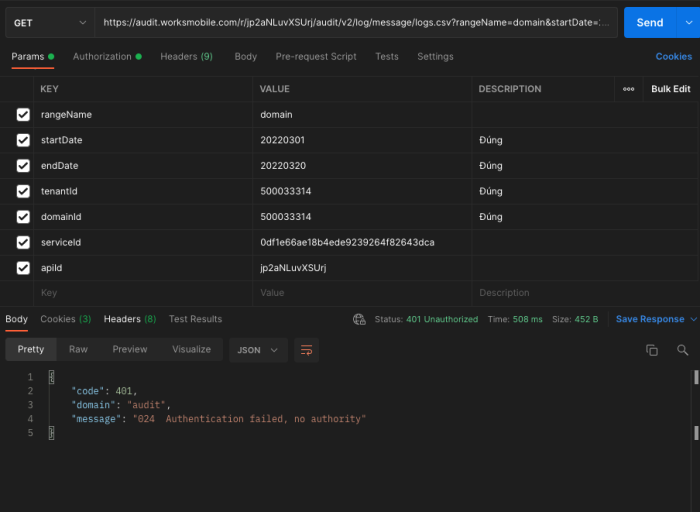Click the request URL field
Screen dimensions: 700x512
356,23
